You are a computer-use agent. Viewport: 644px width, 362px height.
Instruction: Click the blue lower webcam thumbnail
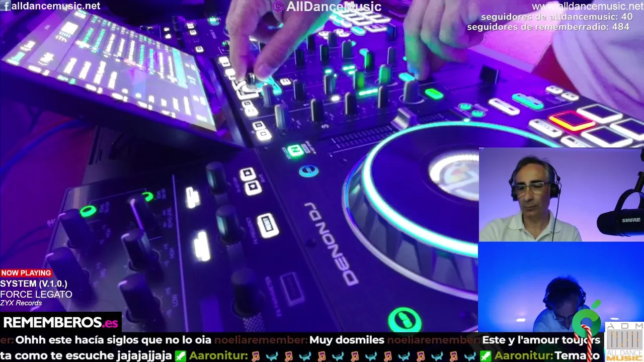point(561,287)
